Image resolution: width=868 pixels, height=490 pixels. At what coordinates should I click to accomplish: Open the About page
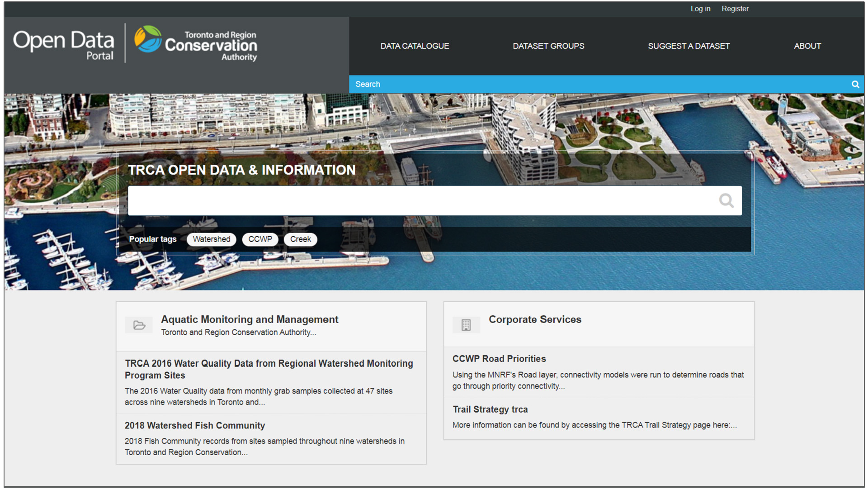[807, 46]
